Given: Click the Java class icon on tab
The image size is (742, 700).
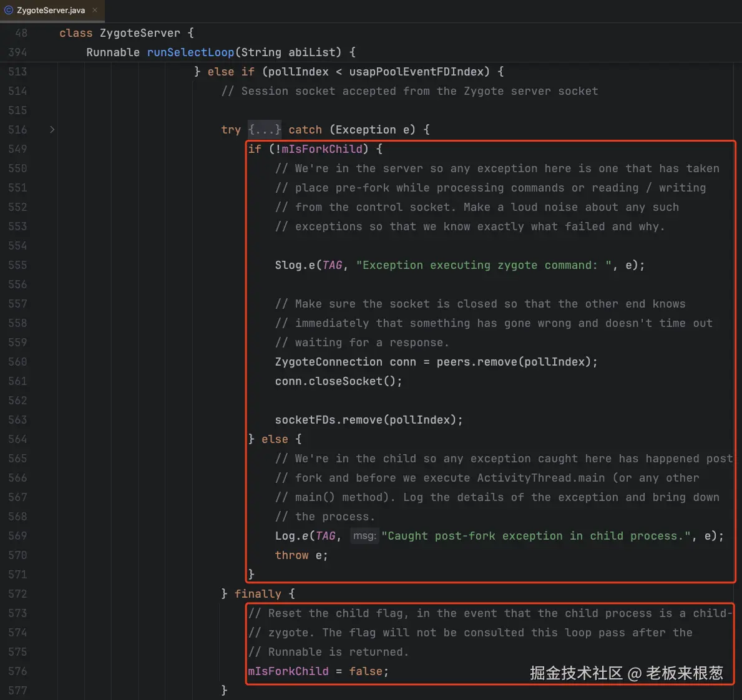Looking at the screenshot, I should click(x=9, y=10).
